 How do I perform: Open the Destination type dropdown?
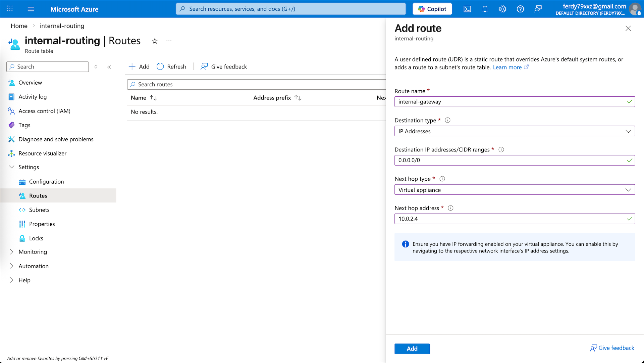(x=515, y=131)
